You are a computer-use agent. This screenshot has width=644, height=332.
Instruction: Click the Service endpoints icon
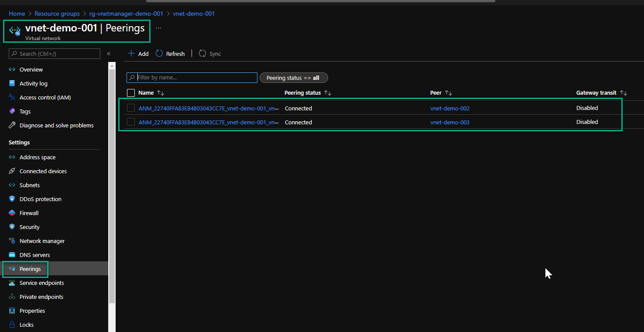12,283
